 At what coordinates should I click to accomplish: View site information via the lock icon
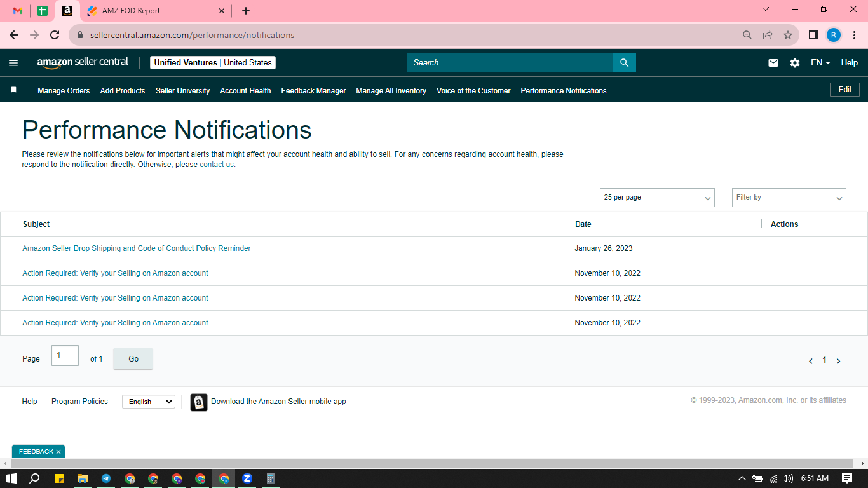(x=80, y=35)
